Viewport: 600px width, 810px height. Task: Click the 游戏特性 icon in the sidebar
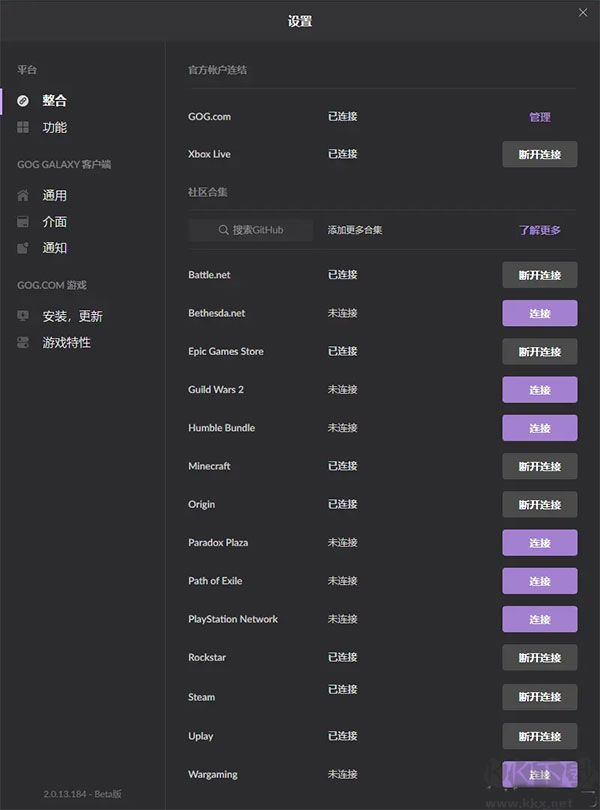(x=22, y=343)
